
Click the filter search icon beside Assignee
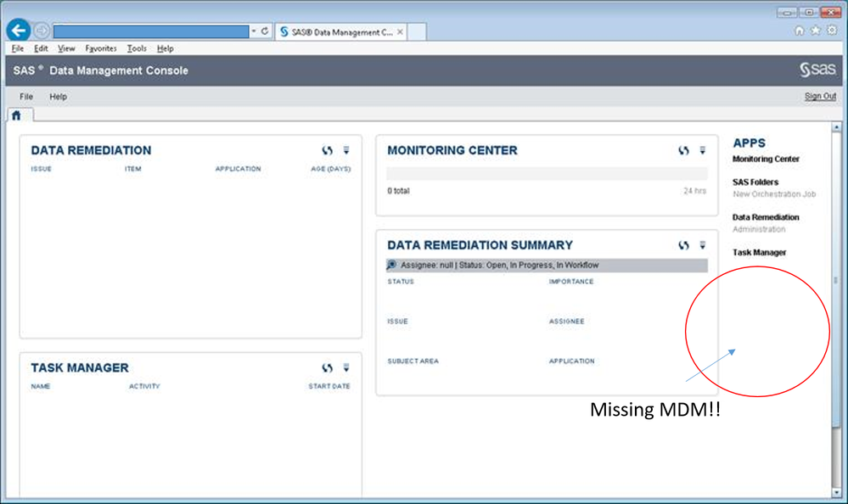(391, 265)
